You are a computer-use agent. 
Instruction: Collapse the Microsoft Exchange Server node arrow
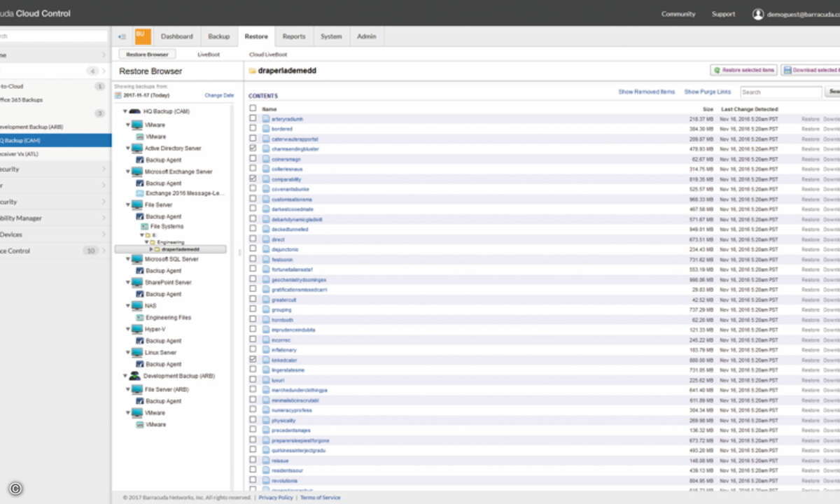[x=128, y=171]
